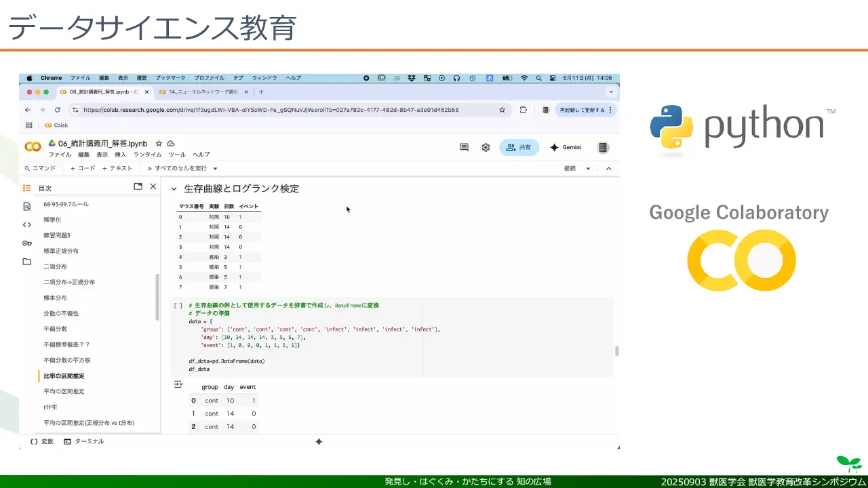Click the browser address bar URL
This screenshot has width=868, height=488.
[x=271, y=110]
